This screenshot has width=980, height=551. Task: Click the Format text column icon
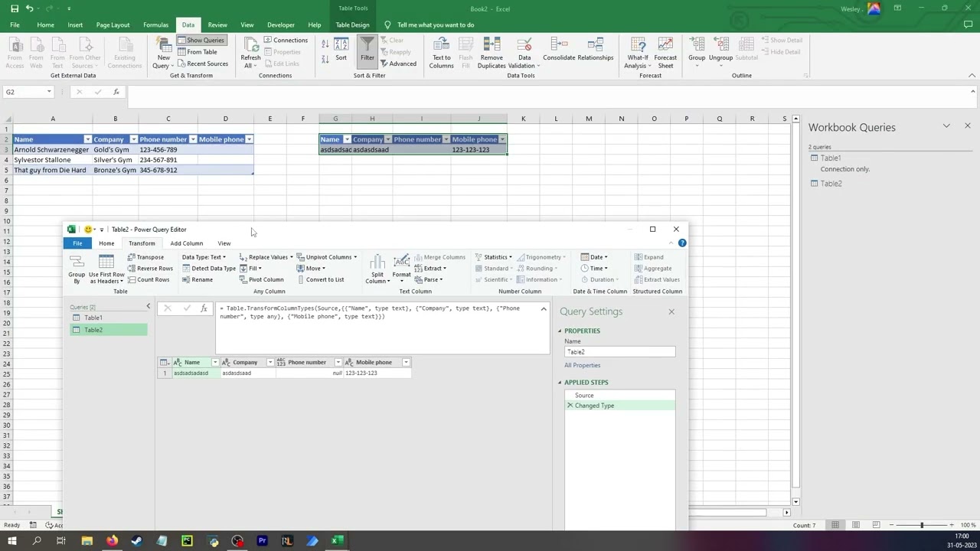coord(401,269)
